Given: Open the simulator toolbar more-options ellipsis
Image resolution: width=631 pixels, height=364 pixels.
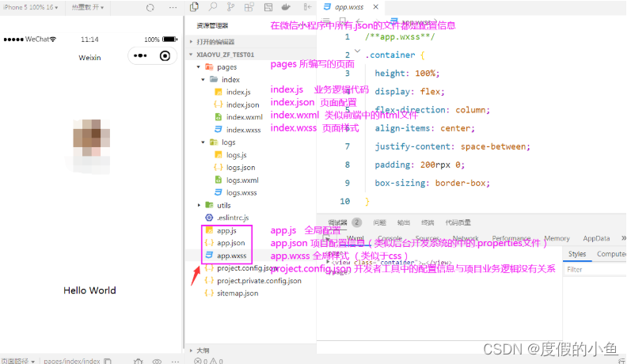Looking at the screenshot, I should click(173, 8).
